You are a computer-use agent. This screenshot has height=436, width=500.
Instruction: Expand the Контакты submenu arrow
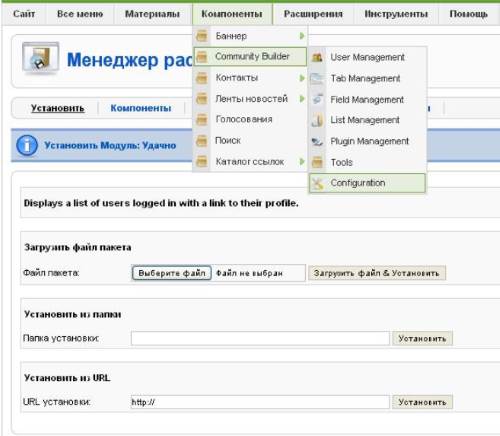point(302,78)
